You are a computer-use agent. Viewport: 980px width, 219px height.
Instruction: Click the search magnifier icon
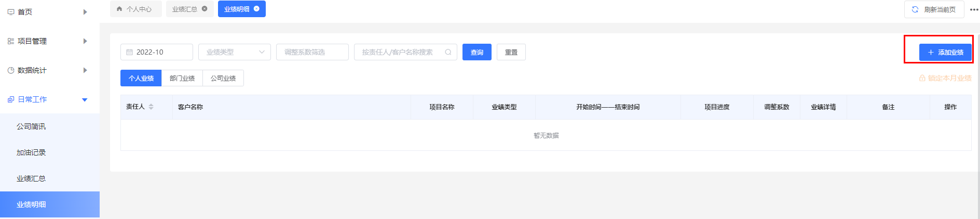pos(448,52)
